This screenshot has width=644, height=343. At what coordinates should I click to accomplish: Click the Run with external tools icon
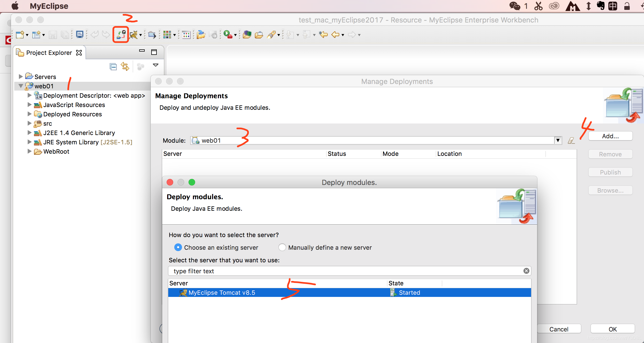tap(227, 35)
